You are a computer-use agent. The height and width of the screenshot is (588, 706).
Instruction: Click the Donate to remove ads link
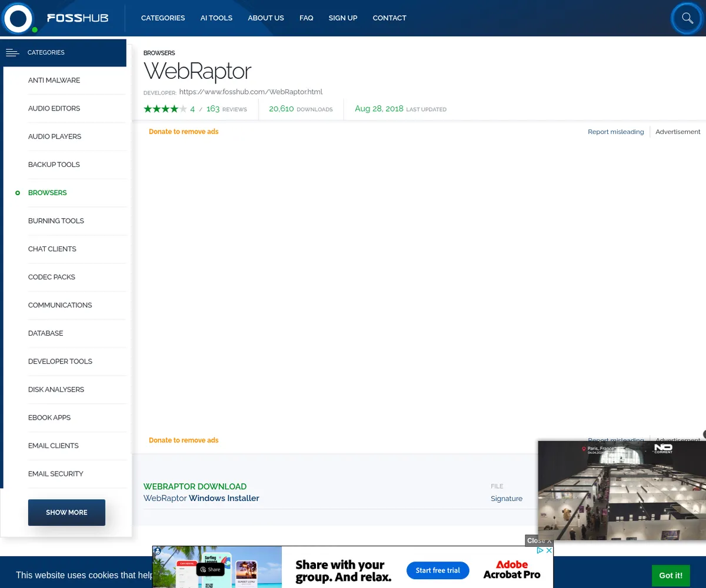[x=184, y=132]
